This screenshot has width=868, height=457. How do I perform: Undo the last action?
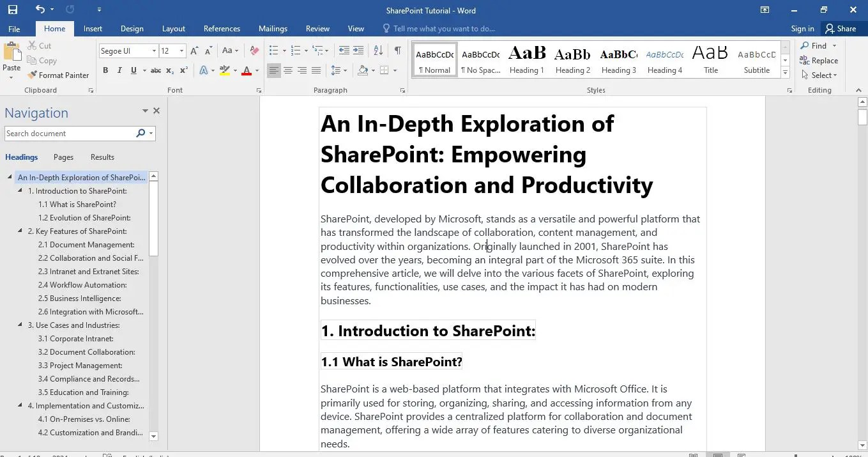pos(40,10)
